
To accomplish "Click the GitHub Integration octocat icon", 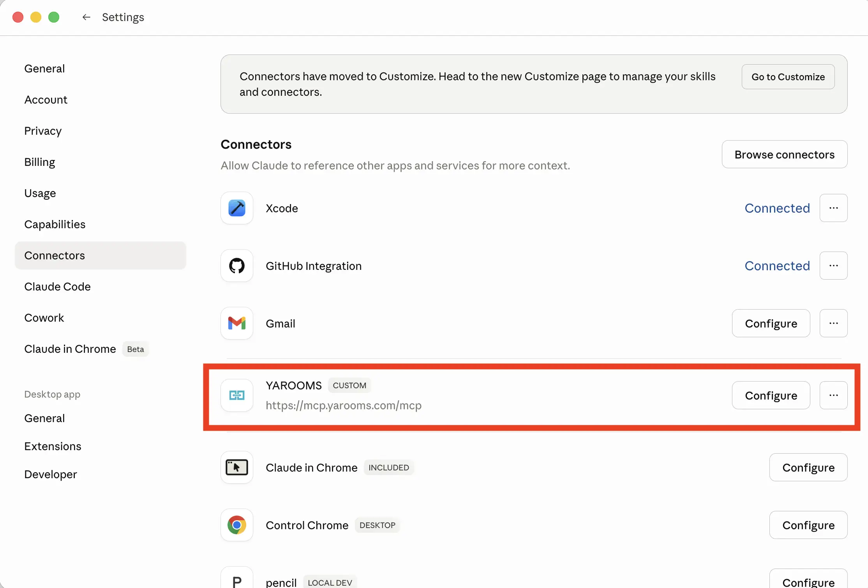I will [x=236, y=266].
